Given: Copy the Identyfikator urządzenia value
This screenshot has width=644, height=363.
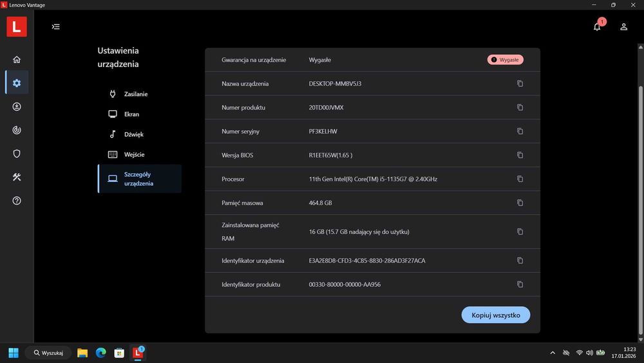Looking at the screenshot, I should 520,260.
